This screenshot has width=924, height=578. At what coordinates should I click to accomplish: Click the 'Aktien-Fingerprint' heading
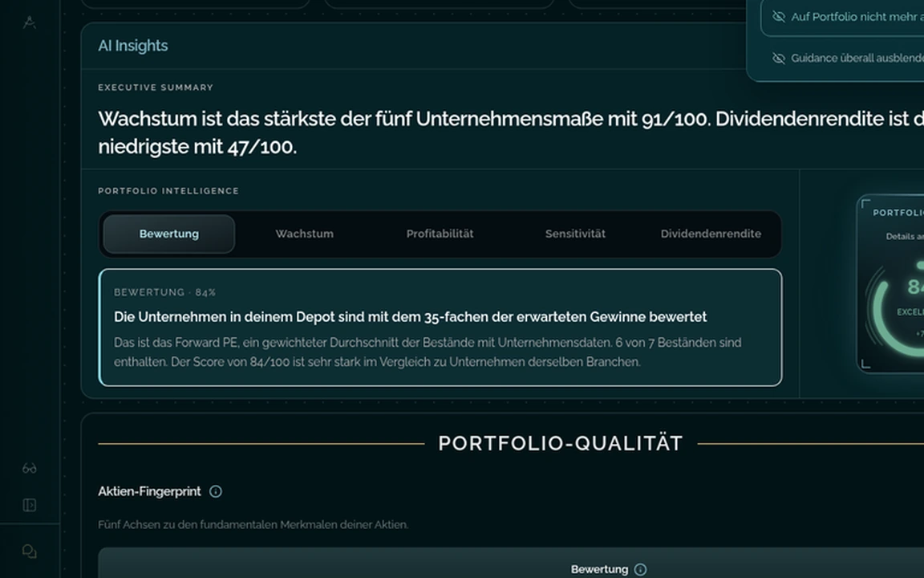(x=150, y=491)
